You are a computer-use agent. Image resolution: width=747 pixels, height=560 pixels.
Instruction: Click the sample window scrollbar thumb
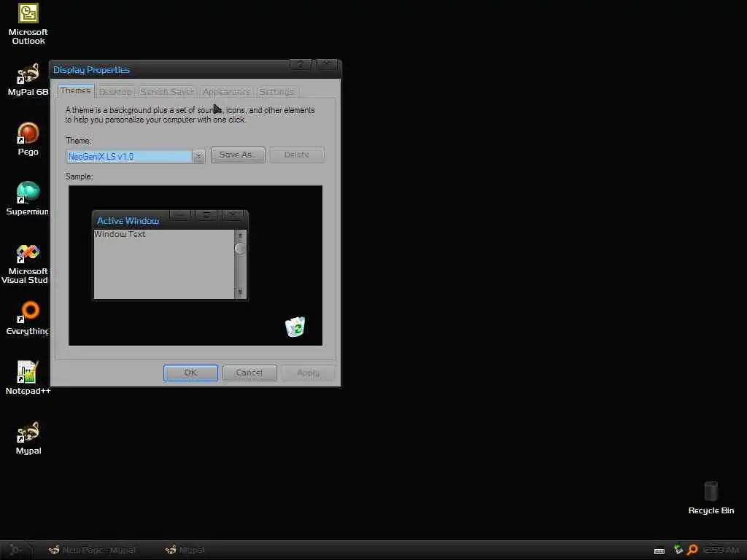[x=240, y=249]
